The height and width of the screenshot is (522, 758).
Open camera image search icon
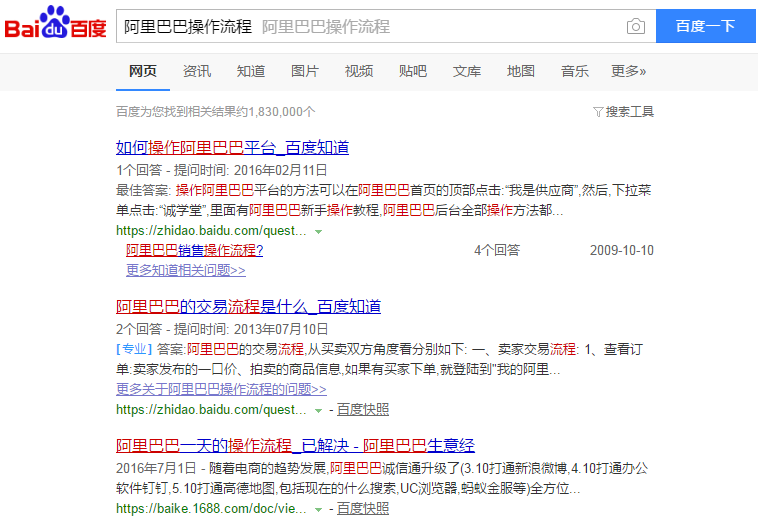pos(635,27)
